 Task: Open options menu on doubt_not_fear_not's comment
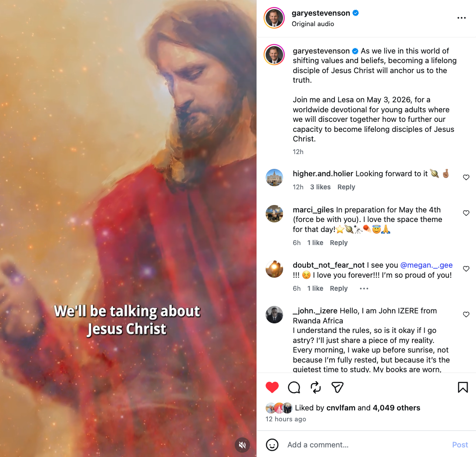364,288
